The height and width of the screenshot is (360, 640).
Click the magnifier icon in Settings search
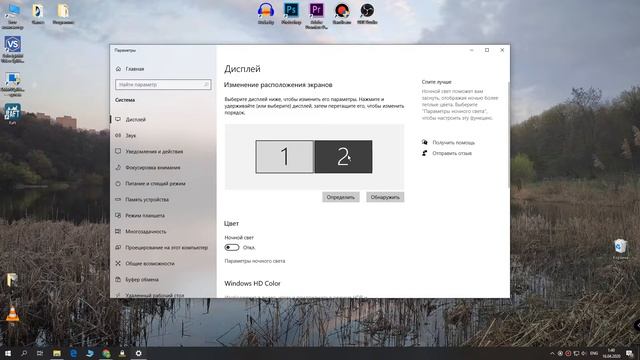coord(206,84)
